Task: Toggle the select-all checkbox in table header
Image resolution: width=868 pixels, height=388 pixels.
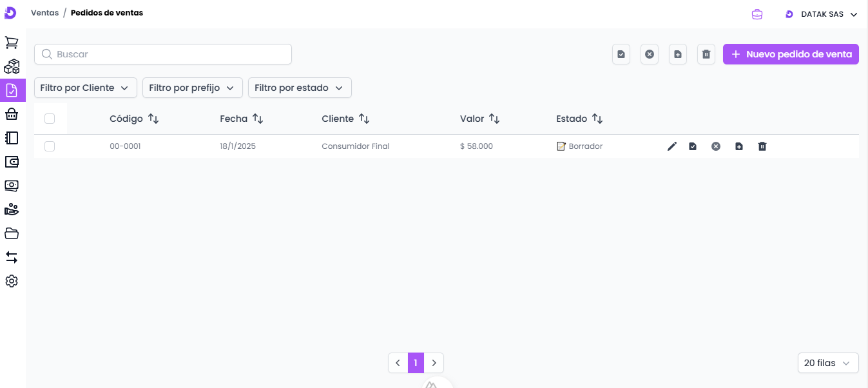Action: click(x=50, y=119)
